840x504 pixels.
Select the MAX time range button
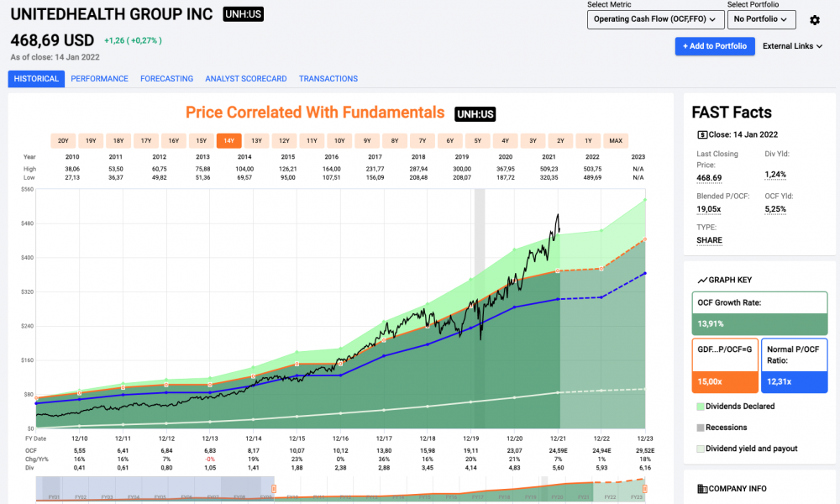tap(616, 141)
